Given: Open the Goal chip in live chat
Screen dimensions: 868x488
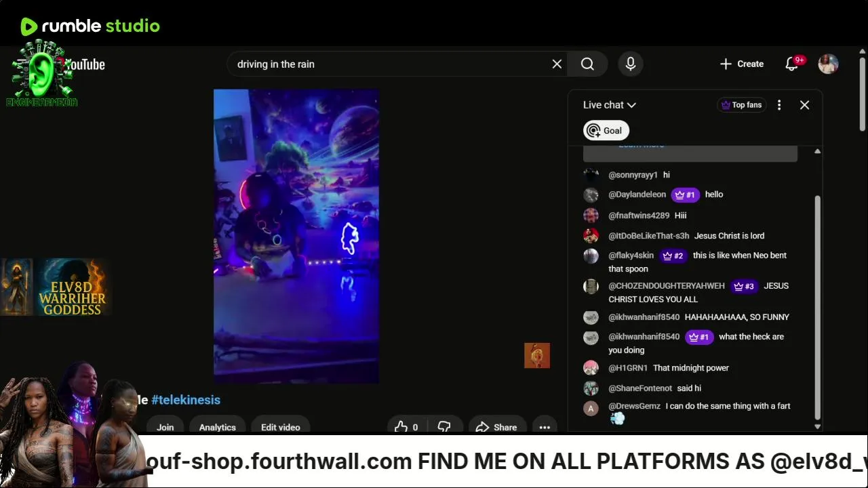Looking at the screenshot, I should tap(606, 131).
